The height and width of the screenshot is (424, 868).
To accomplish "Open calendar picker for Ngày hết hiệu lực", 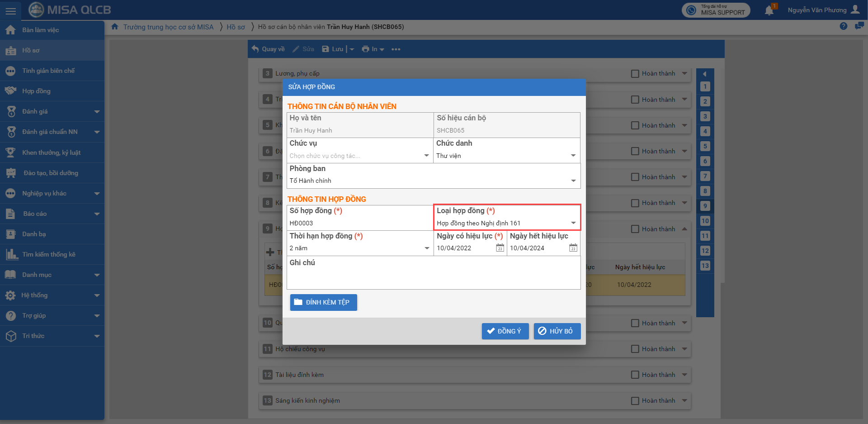I will click(x=573, y=248).
